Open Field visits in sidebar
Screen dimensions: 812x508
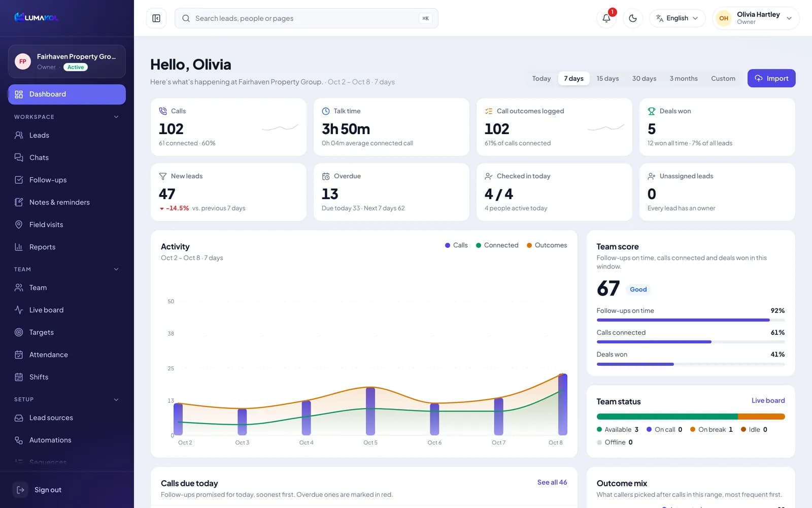[x=67, y=225]
